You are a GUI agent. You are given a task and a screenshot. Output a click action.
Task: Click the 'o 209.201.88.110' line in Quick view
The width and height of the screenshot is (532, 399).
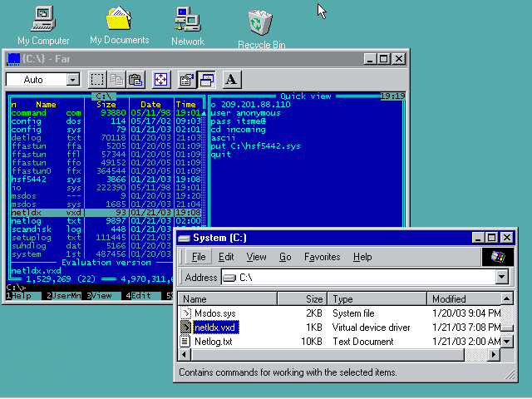tap(250, 105)
